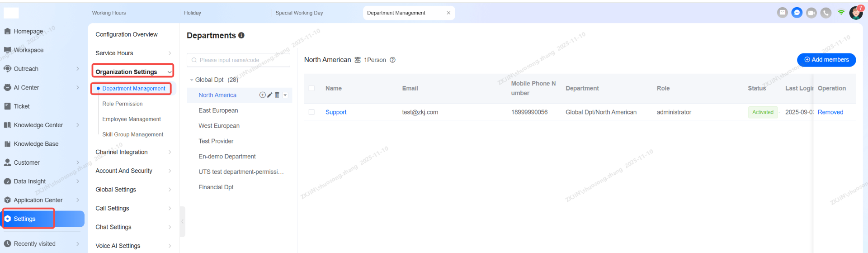Click the Removed link for Support
The width and height of the screenshot is (868, 253).
[830, 112]
